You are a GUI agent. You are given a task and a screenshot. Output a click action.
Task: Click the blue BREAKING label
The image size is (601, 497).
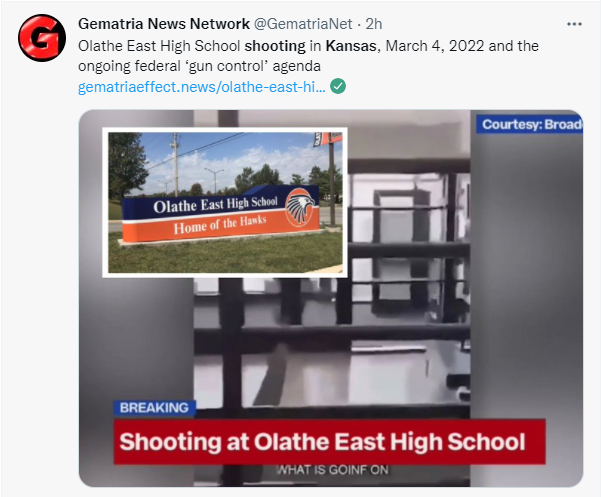pyautogui.click(x=154, y=408)
